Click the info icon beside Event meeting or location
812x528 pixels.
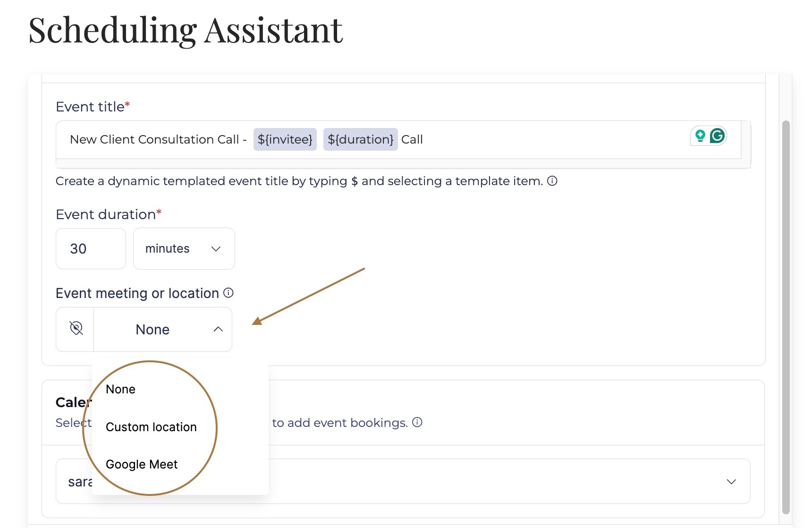click(228, 293)
